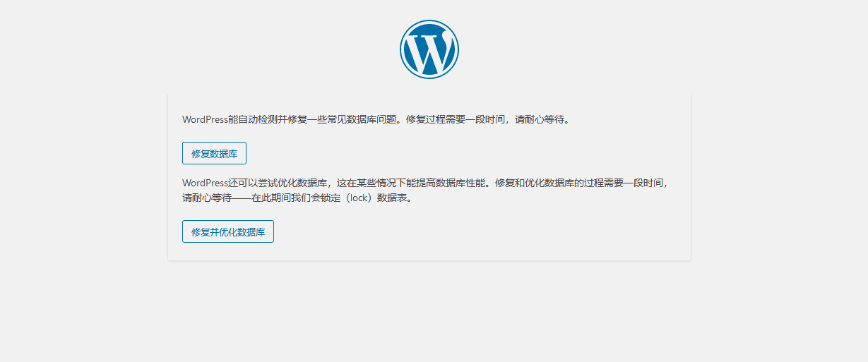Click the word WordPress in the first paragraph

click(205, 119)
